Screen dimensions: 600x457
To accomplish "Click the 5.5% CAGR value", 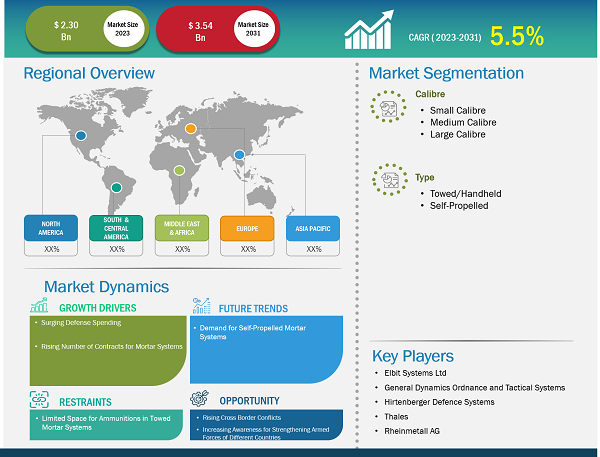I will coord(517,36).
